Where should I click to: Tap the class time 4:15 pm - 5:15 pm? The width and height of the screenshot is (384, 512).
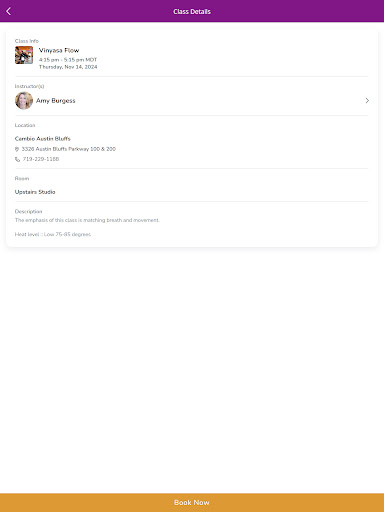click(x=68, y=60)
